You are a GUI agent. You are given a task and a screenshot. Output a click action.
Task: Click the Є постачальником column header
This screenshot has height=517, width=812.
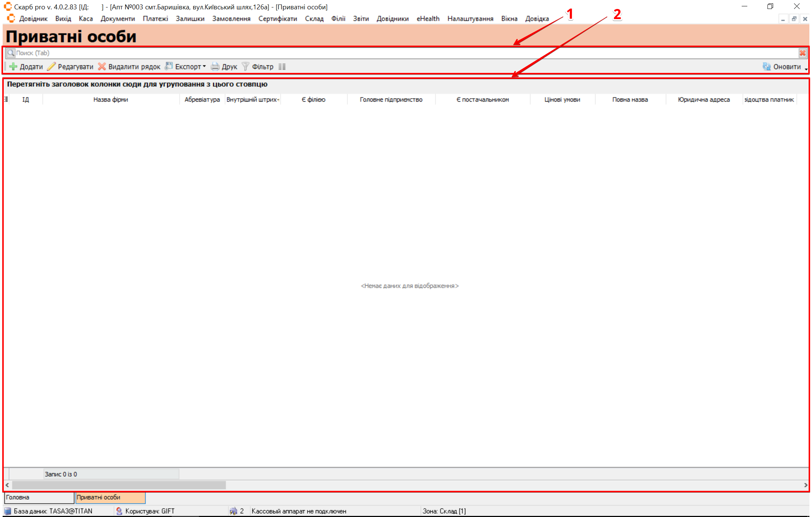coord(482,99)
